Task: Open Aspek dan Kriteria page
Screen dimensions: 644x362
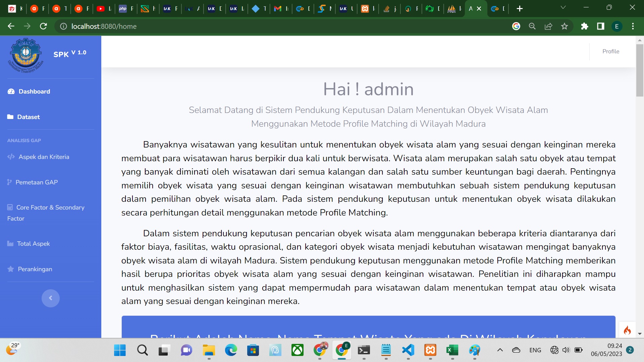Action: click(44, 157)
